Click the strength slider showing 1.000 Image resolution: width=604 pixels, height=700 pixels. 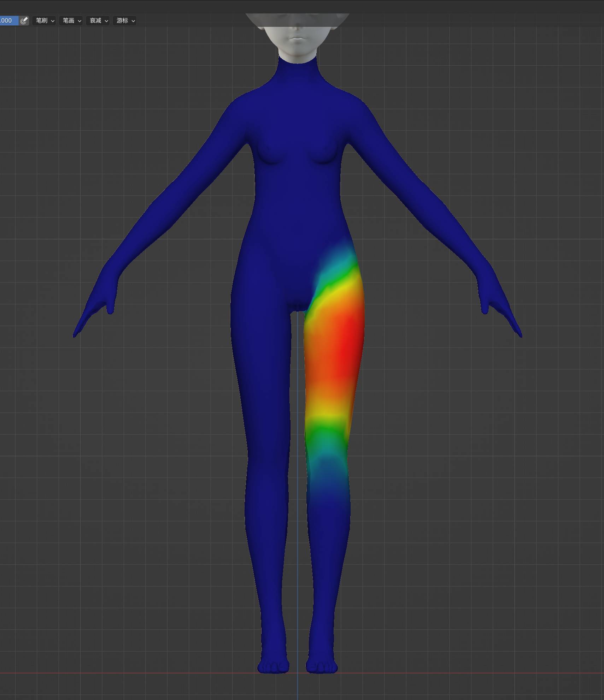[x=8, y=21]
